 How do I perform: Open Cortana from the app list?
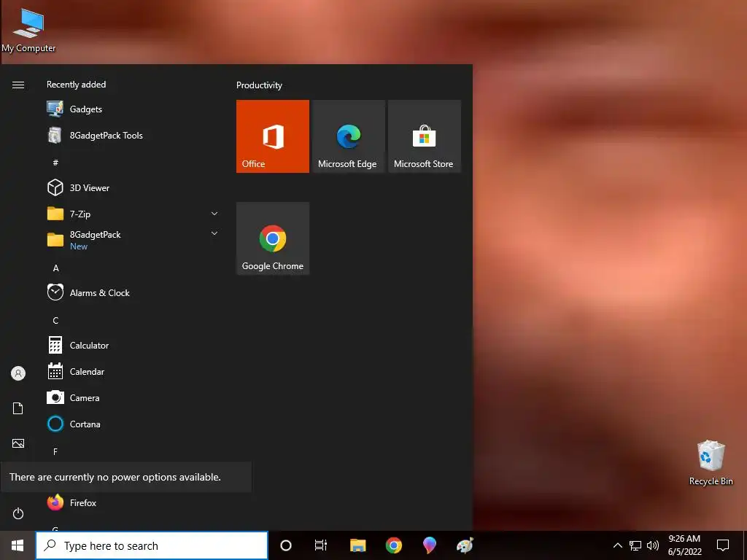(132, 424)
